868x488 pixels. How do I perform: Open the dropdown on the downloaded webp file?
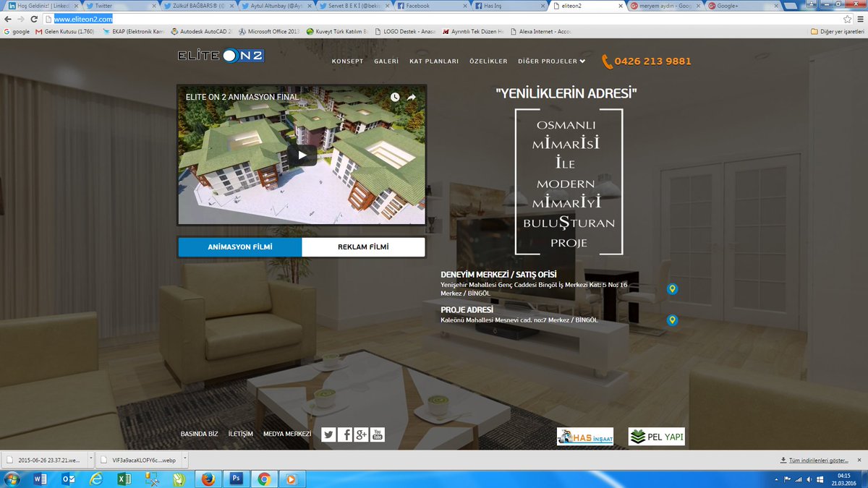[184, 458]
